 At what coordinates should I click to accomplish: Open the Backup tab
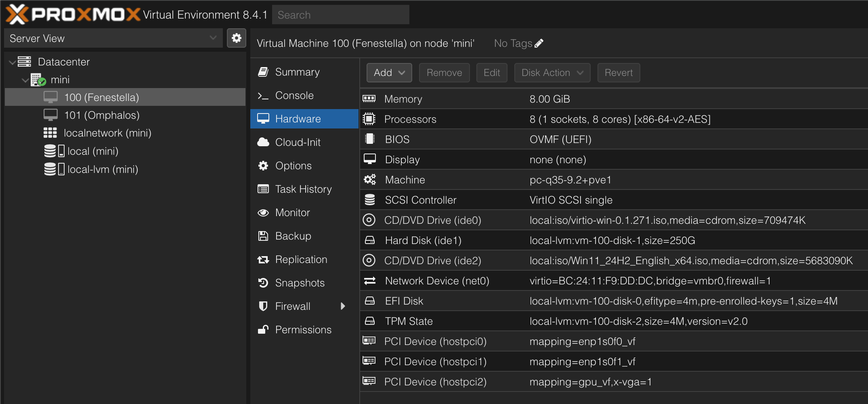[x=304, y=236]
